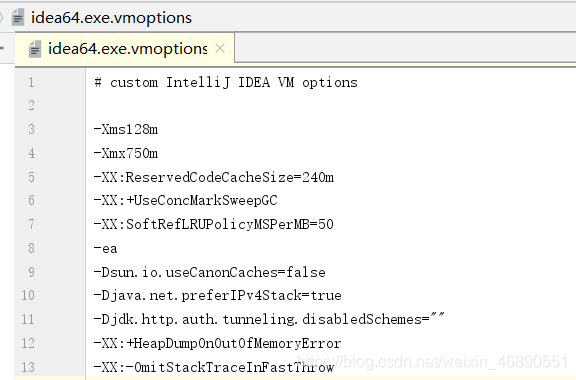Select the idea64.exe.vmoptions editor tab
Screen dimensions: 576x380
[125, 49]
